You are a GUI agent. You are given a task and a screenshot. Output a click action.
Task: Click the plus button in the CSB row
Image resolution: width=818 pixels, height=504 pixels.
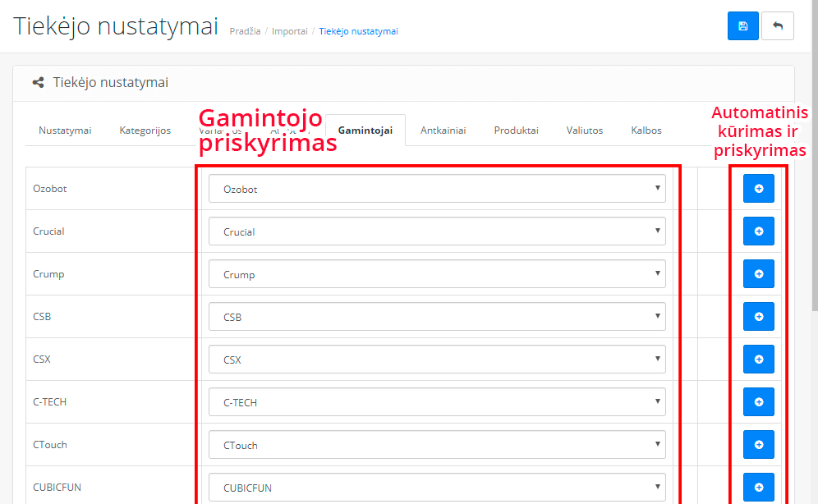pyautogui.click(x=759, y=317)
